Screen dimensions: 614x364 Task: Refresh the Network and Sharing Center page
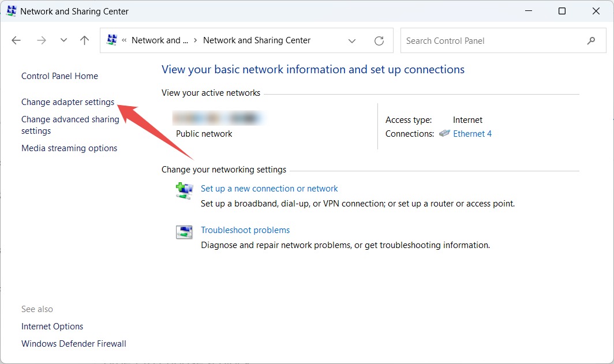(x=379, y=40)
